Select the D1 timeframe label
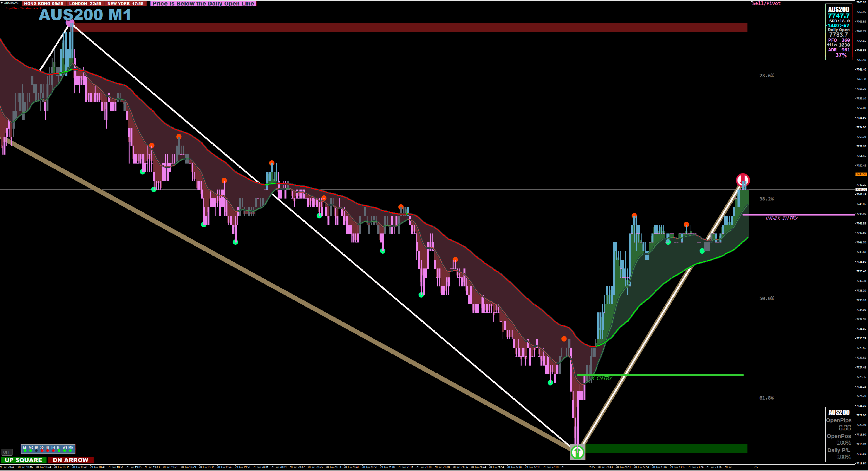Image resolution: width=868 pixels, height=471 pixels. coord(59,447)
